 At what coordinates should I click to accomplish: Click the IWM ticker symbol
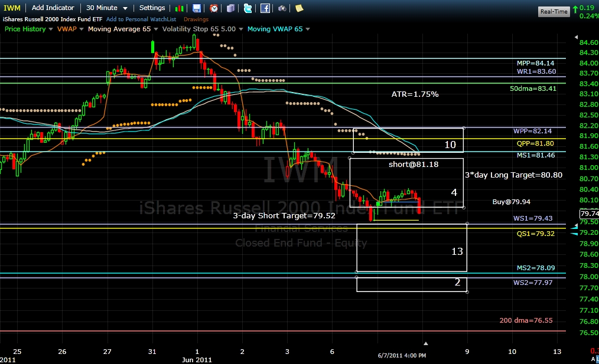(12, 8)
